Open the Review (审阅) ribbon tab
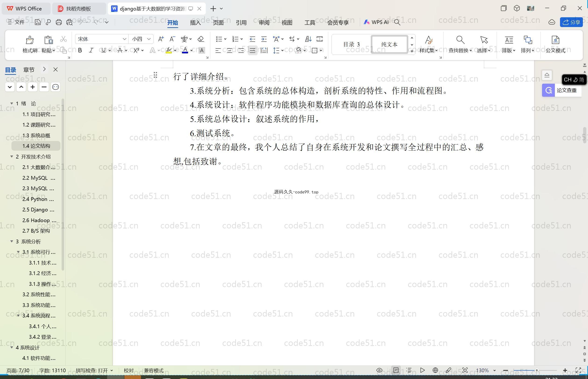This screenshot has height=379, width=588. (264, 23)
